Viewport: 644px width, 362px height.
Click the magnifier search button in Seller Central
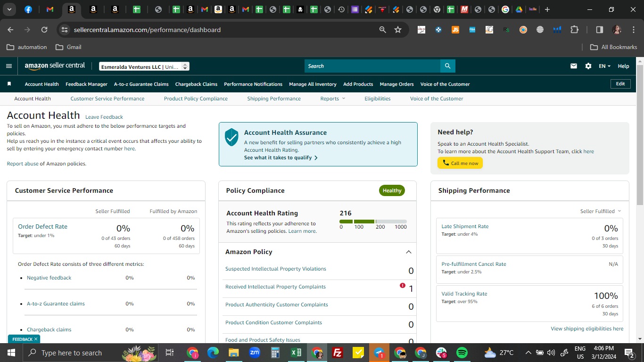[447, 66]
